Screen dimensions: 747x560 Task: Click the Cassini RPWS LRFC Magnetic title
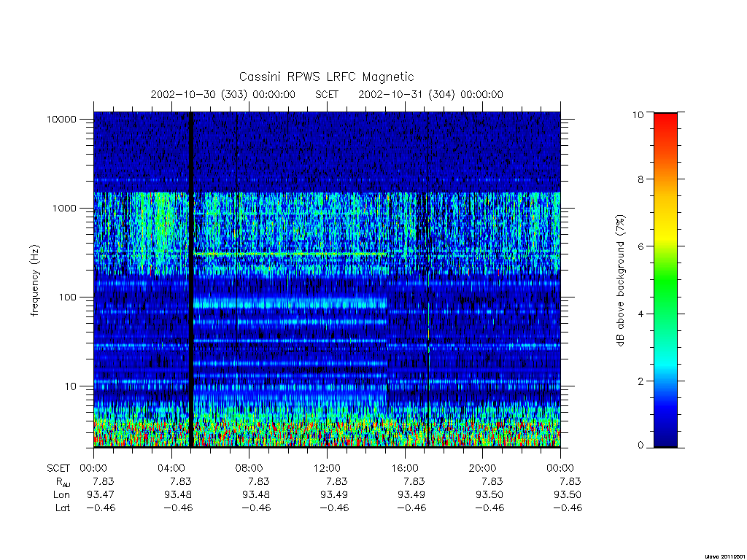326,77
